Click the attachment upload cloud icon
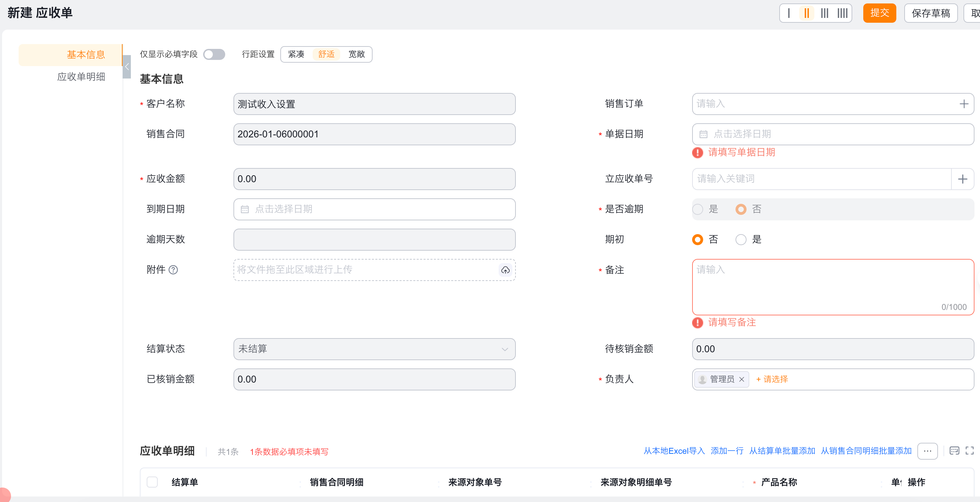Image resolution: width=980 pixels, height=502 pixels. coord(505,270)
